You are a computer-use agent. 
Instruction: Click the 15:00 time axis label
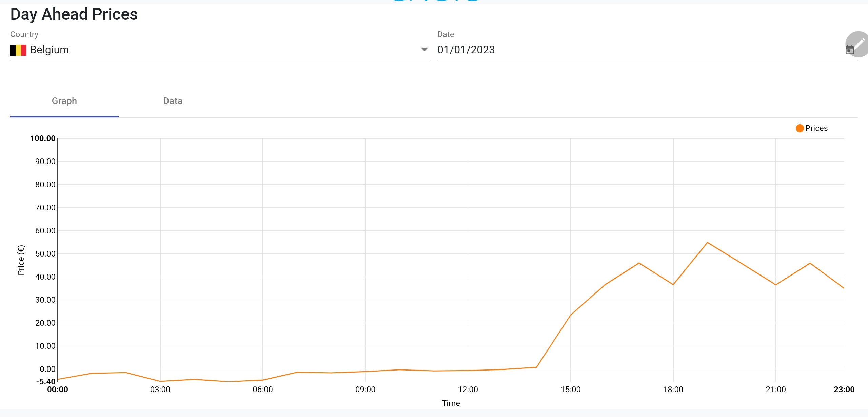click(570, 390)
